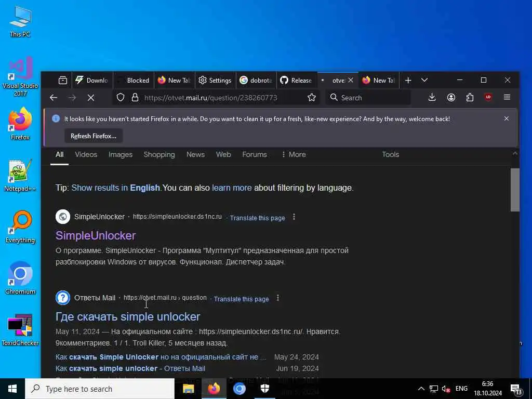Open File Explorer from the taskbar
Viewport: 532px width, 399px height.
(x=188, y=389)
